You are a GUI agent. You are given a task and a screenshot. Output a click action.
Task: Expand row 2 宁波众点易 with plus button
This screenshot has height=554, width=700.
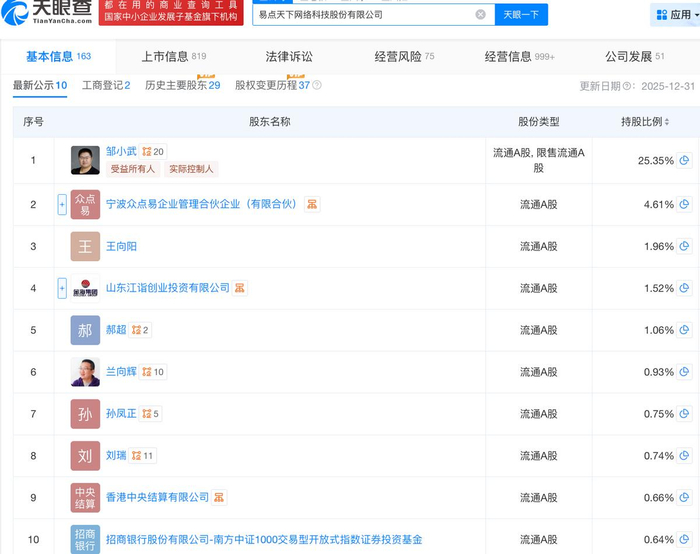(x=62, y=204)
